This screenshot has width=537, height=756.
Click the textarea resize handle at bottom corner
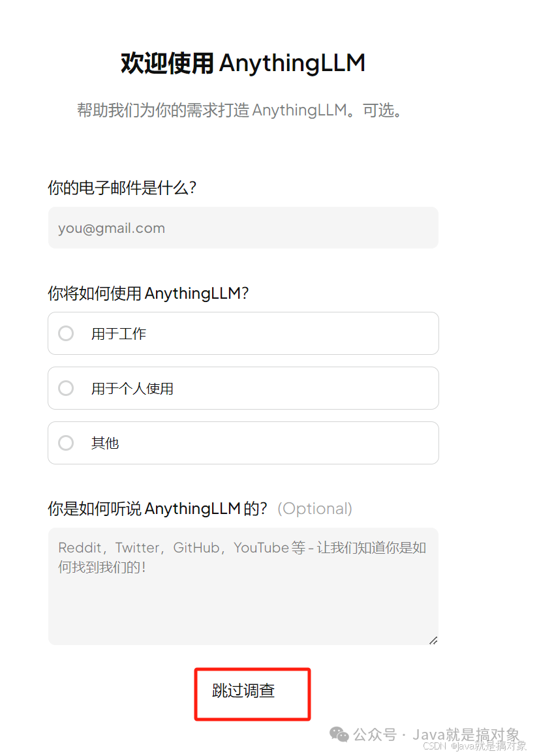[432, 641]
